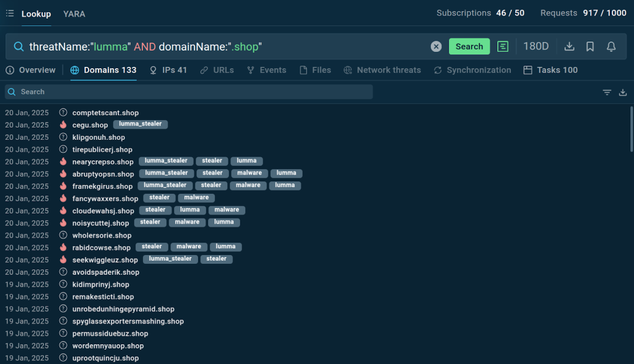Open the filter icon above domain list
The image size is (634, 364).
coord(607,92)
